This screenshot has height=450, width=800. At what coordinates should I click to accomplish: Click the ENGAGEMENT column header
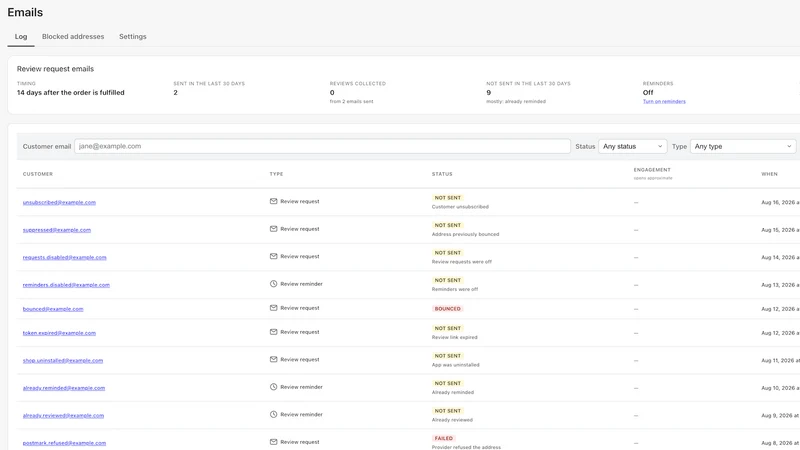coord(652,170)
